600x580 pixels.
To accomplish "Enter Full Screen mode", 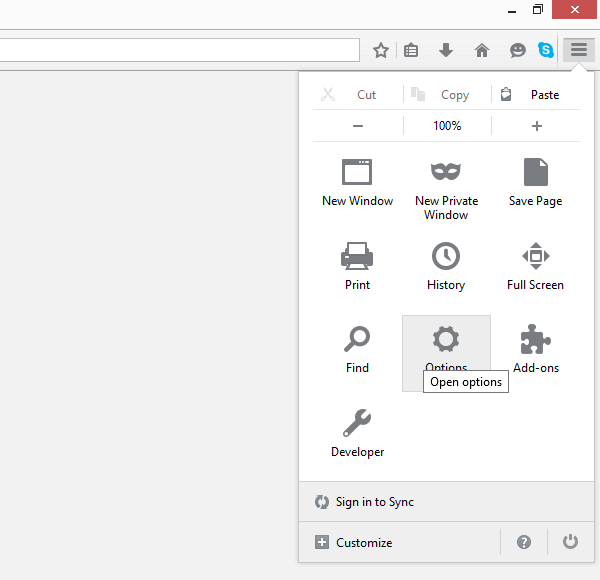I will [x=535, y=266].
